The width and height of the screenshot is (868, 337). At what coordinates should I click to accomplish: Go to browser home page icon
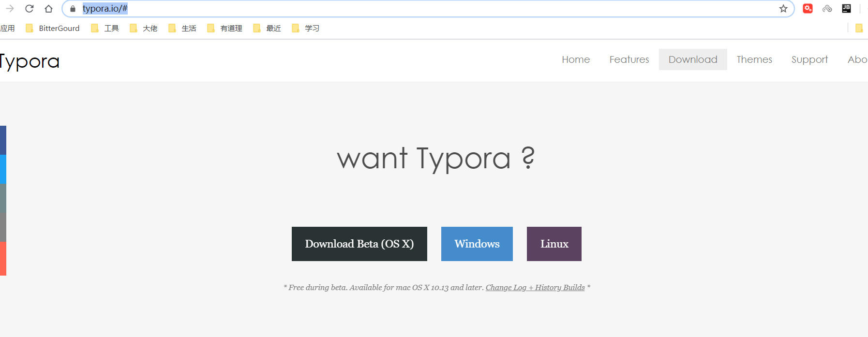[x=48, y=9]
